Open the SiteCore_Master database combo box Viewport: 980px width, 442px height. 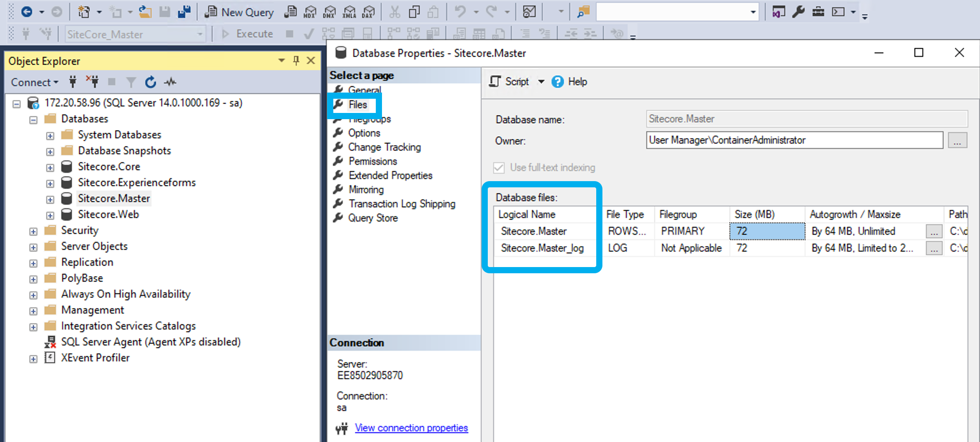[135, 34]
